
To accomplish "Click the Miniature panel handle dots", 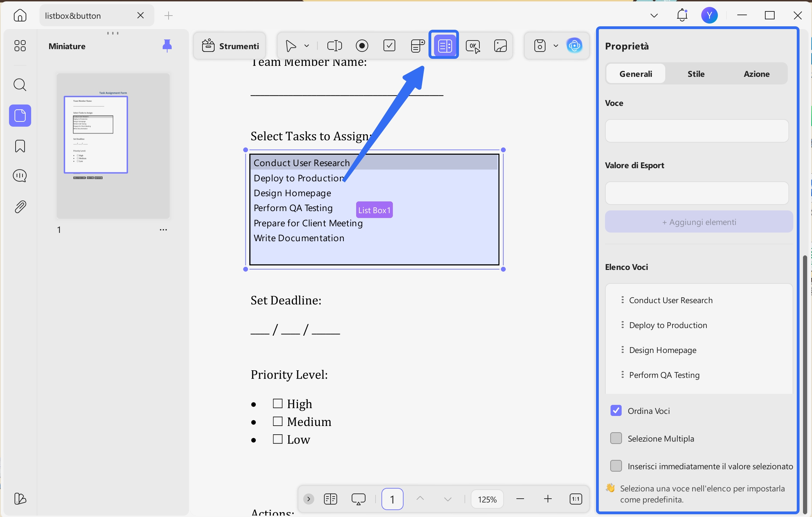I will click(113, 33).
